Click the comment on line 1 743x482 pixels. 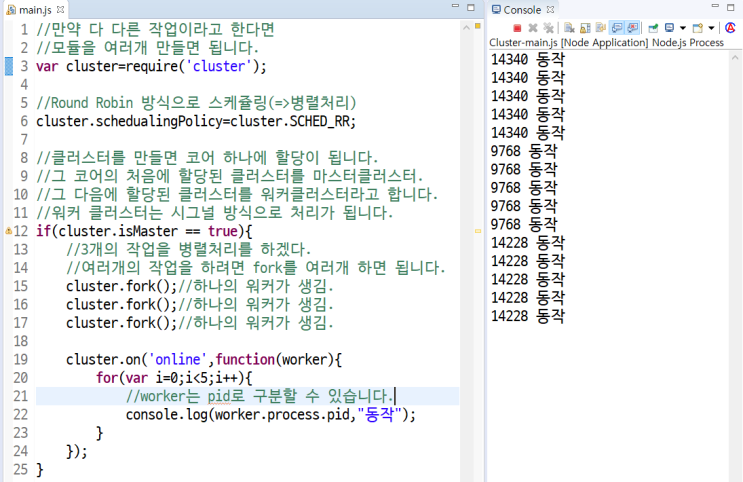tap(155, 29)
